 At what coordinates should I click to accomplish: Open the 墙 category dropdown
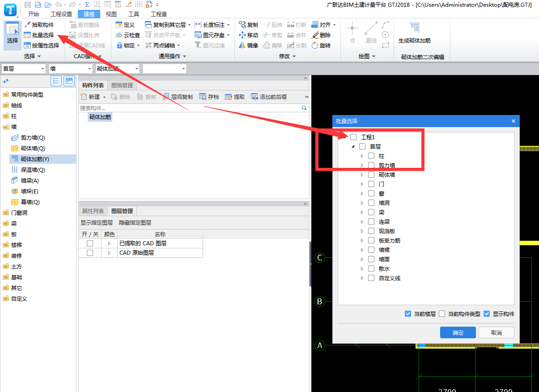[x=89, y=68]
